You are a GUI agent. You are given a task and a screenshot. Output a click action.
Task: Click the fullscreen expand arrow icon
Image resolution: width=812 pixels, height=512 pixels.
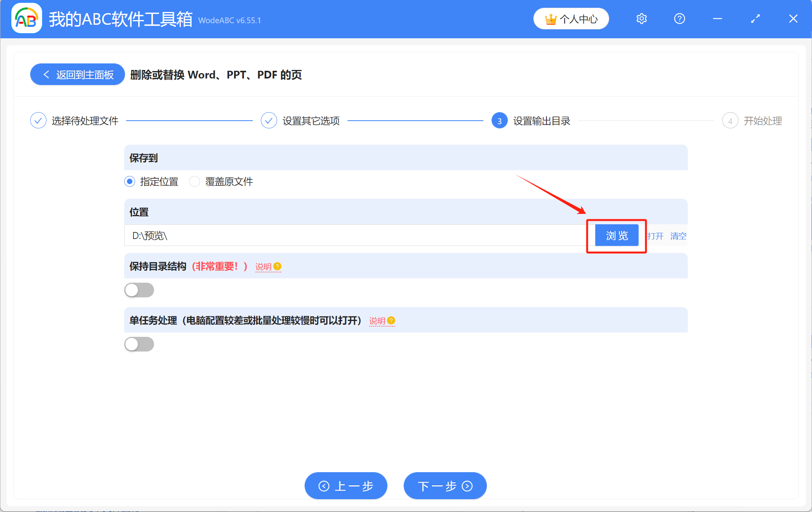[x=755, y=18]
